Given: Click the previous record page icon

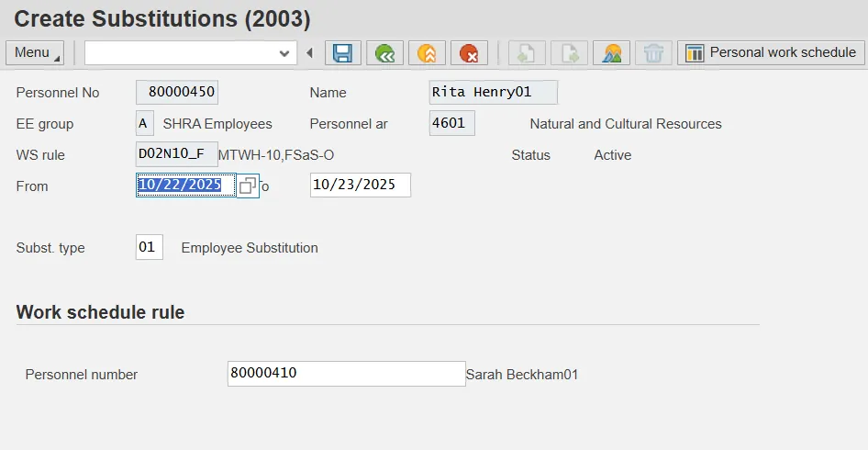Looking at the screenshot, I should pos(528,53).
